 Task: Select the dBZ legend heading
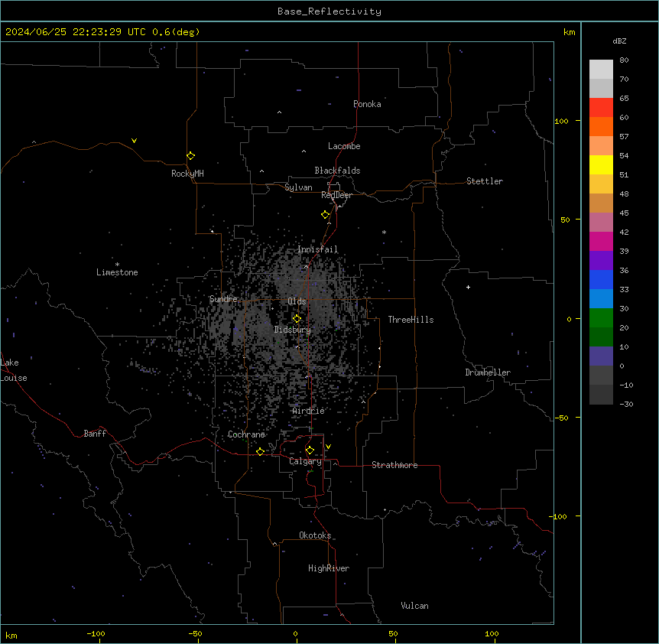pos(619,41)
